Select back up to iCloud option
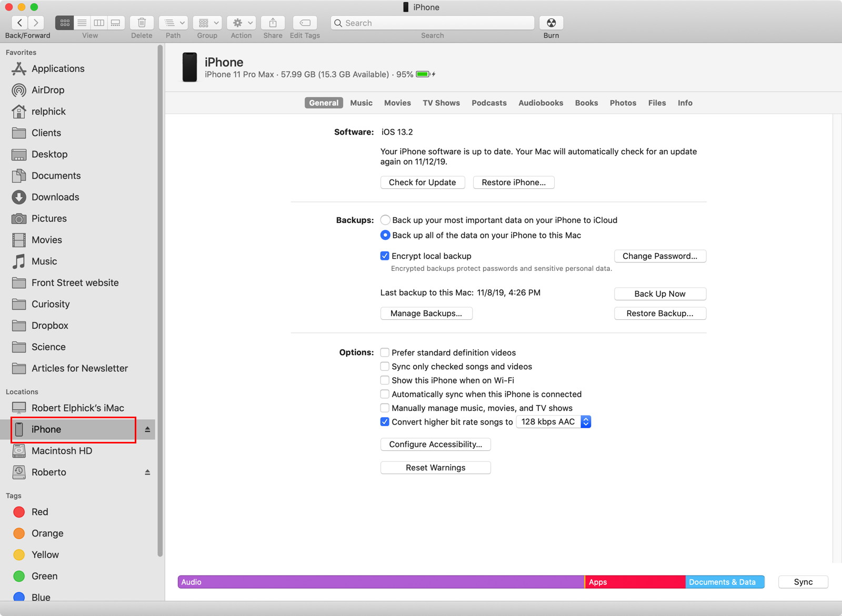The image size is (842, 616). click(x=385, y=220)
